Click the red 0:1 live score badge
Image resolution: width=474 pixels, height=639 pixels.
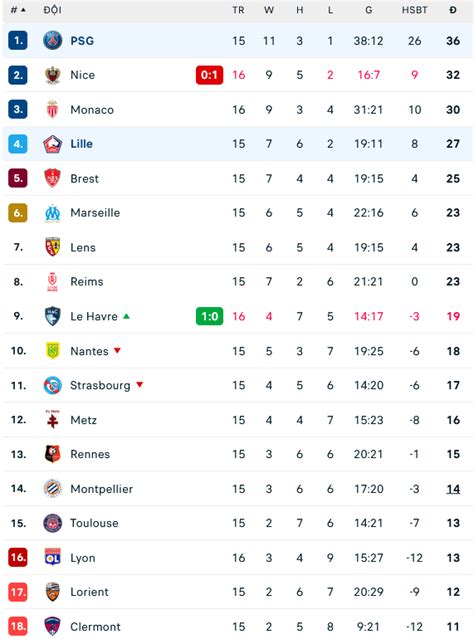[209, 75]
